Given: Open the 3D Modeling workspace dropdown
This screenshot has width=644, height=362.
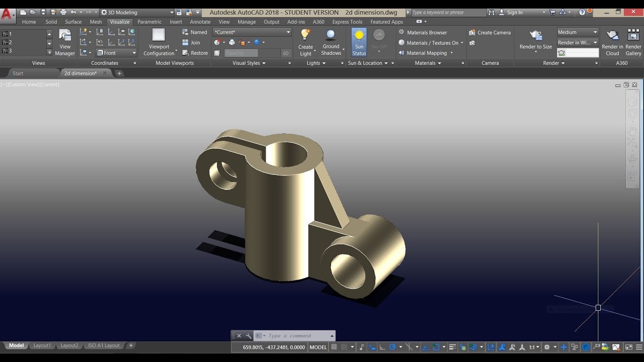Looking at the screenshot, I should coord(137,12).
